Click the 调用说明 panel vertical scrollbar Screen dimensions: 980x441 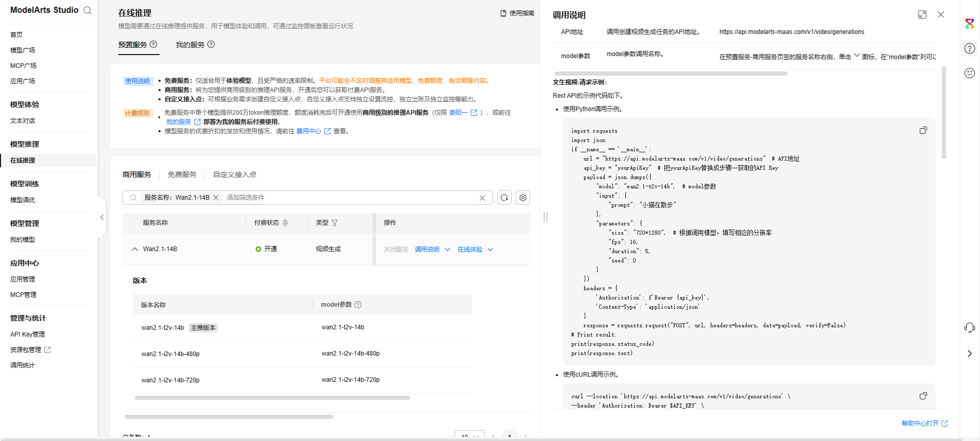coord(944,113)
